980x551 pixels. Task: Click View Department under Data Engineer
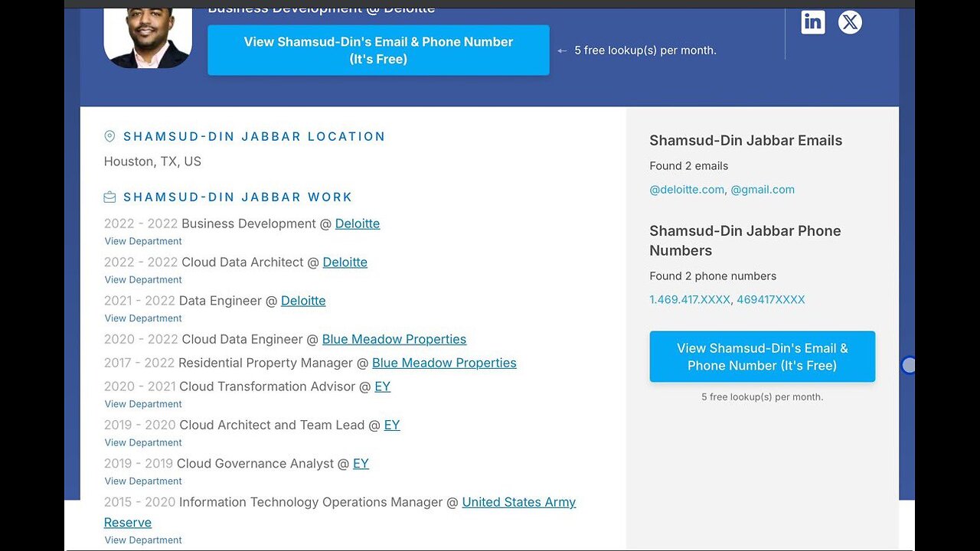[x=143, y=318]
